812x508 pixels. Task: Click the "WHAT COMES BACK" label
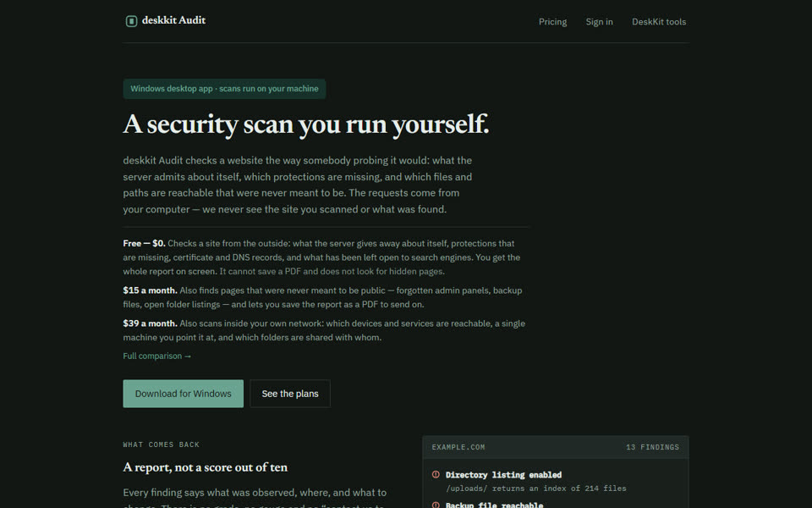click(161, 444)
